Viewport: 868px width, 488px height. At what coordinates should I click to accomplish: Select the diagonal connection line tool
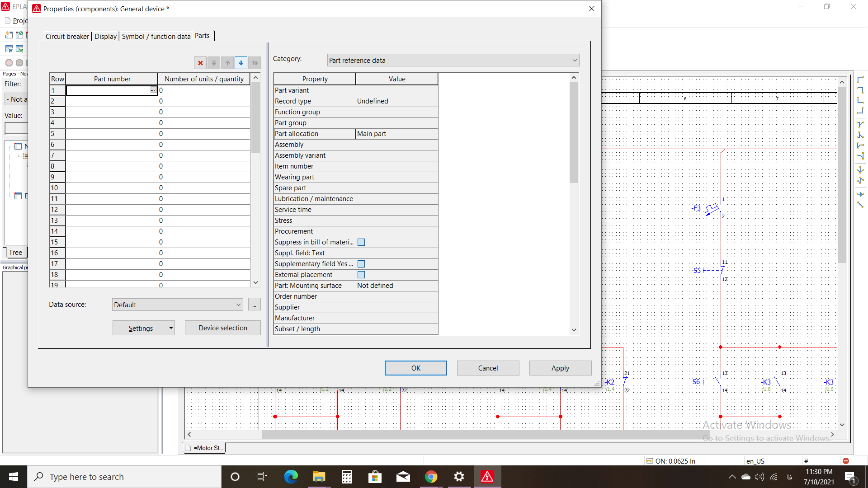click(860, 205)
